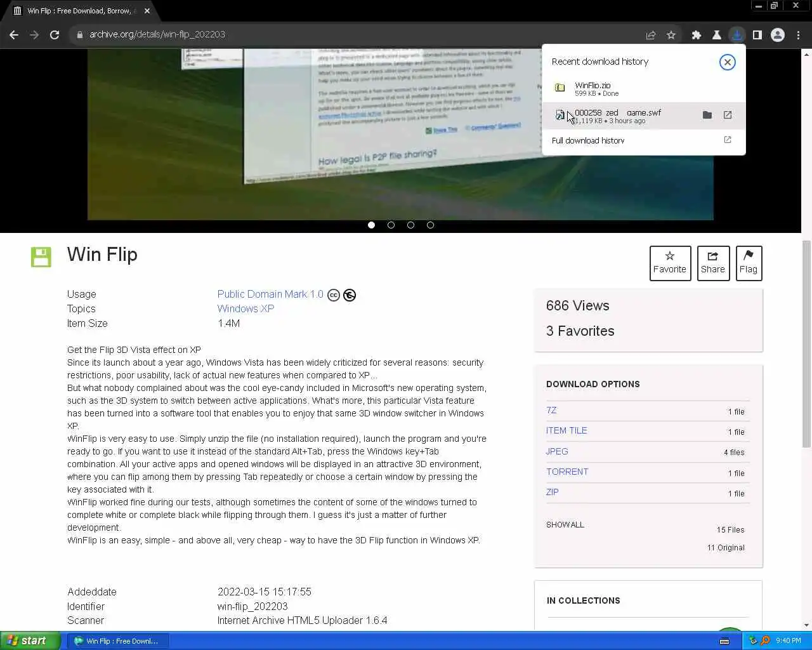Go back using the browser back arrow
This screenshot has height=650, width=812.
[x=14, y=35]
